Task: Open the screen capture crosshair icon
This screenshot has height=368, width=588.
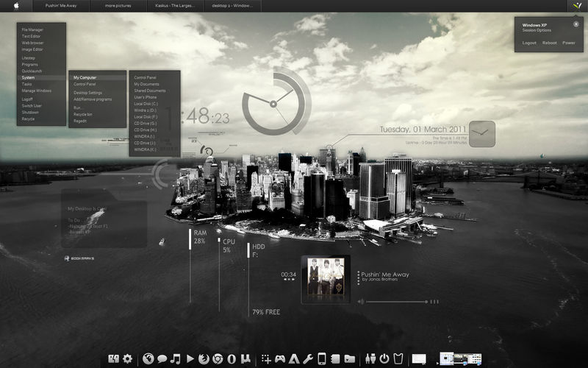Action: (266, 358)
